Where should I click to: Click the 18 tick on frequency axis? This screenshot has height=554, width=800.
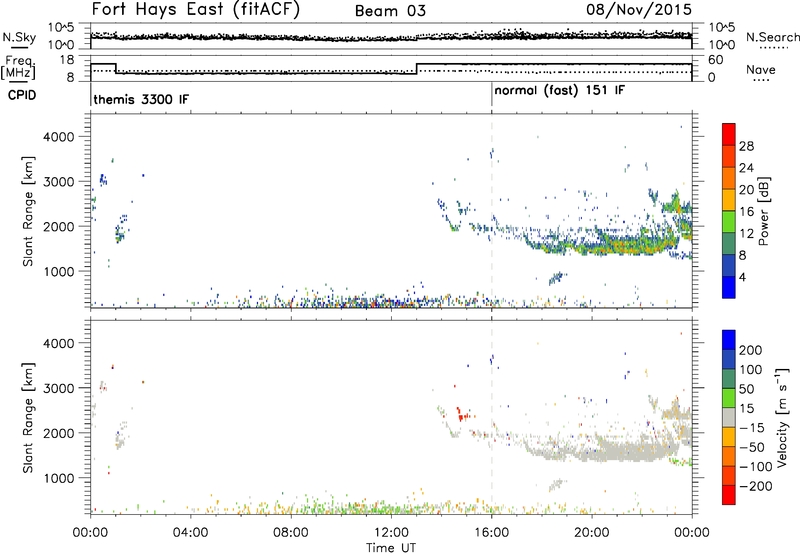(67, 60)
